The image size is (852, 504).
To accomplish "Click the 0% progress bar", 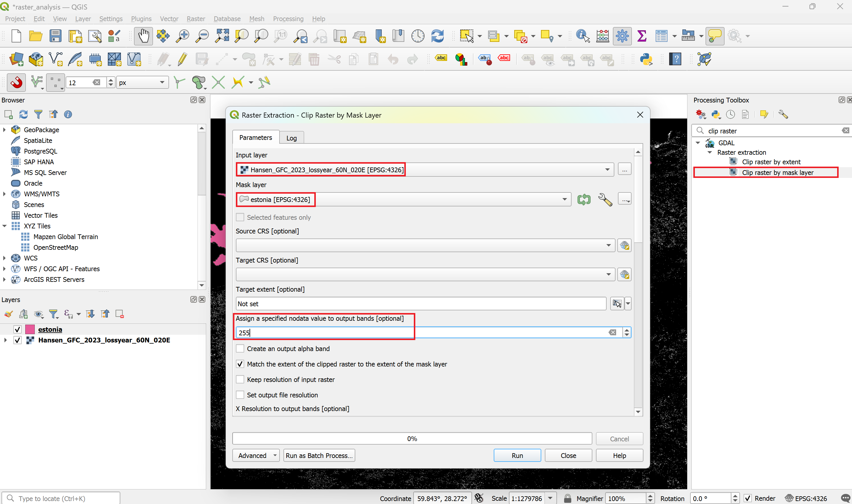I will 412,438.
